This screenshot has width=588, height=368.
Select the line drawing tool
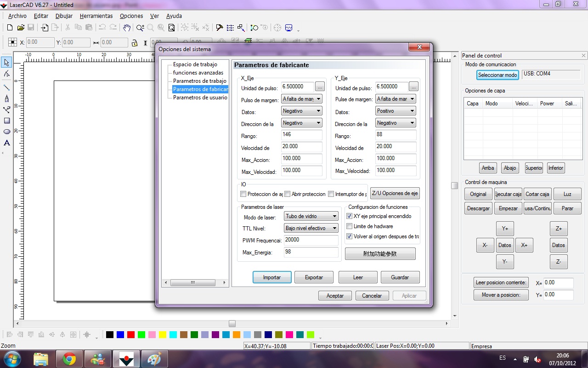point(6,87)
